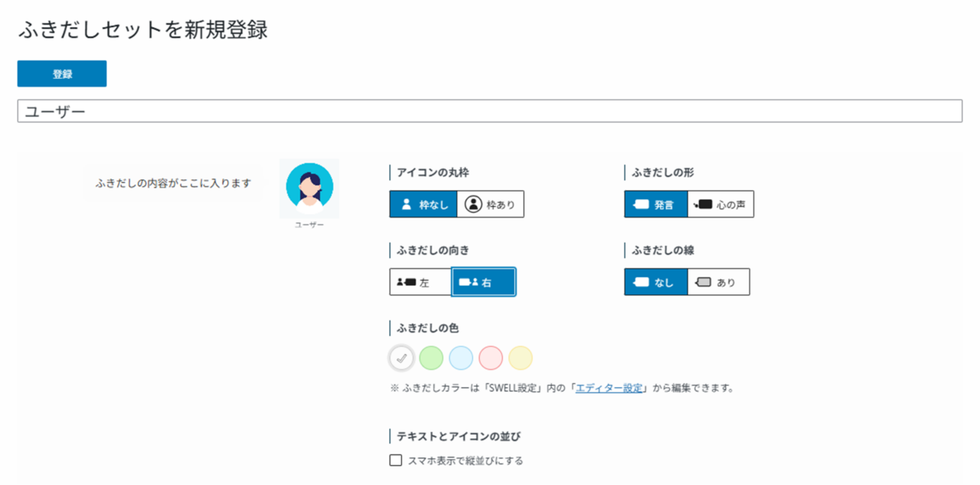This screenshot has width=980, height=485.
Task: Select 枠あり icon frame option
Action: (491, 205)
